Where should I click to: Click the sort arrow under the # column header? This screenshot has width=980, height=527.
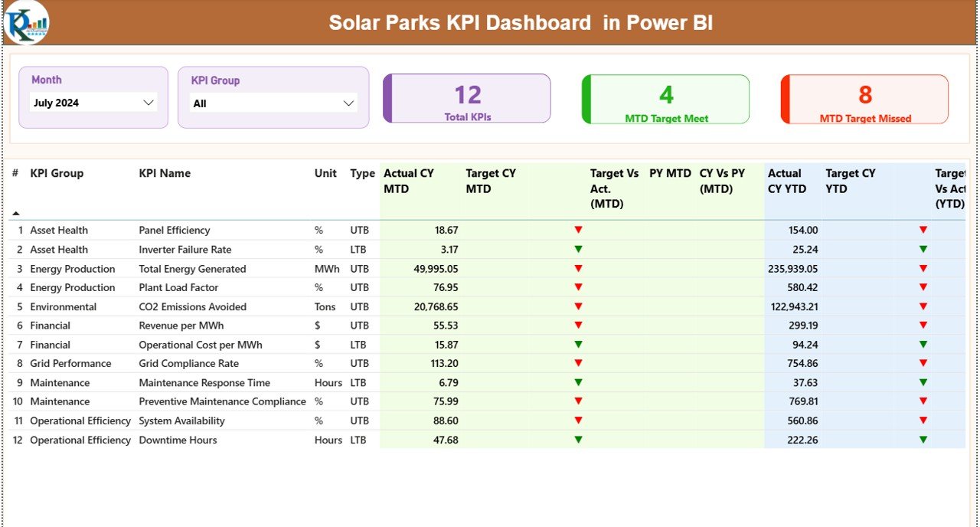coord(15,211)
